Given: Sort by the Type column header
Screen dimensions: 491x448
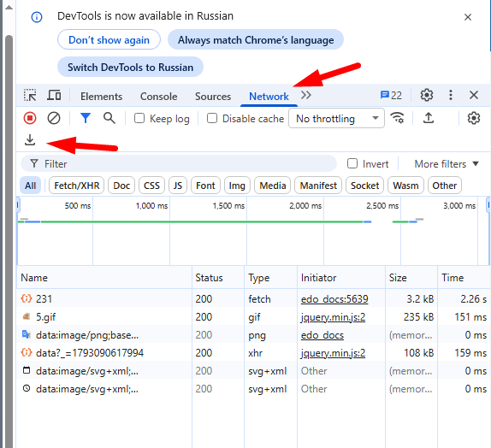Looking at the screenshot, I should (x=270, y=277).
